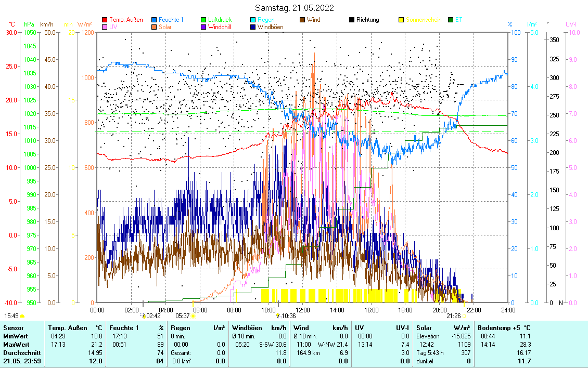Click the pink UV legend square
588x368 pixels.
click(x=105, y=27)
